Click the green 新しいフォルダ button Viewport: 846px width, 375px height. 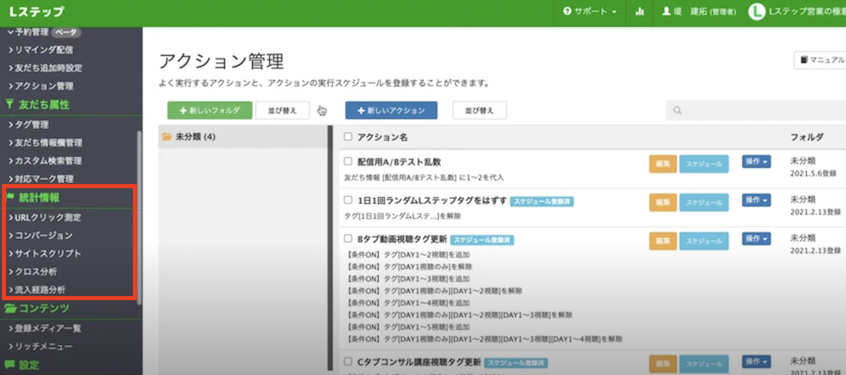[x=210, y=110]
